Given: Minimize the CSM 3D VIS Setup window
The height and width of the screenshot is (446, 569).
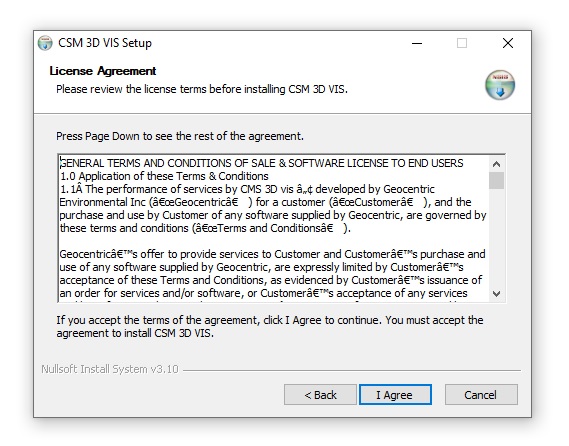Looking at the screenshot, I should coord(417,43).
